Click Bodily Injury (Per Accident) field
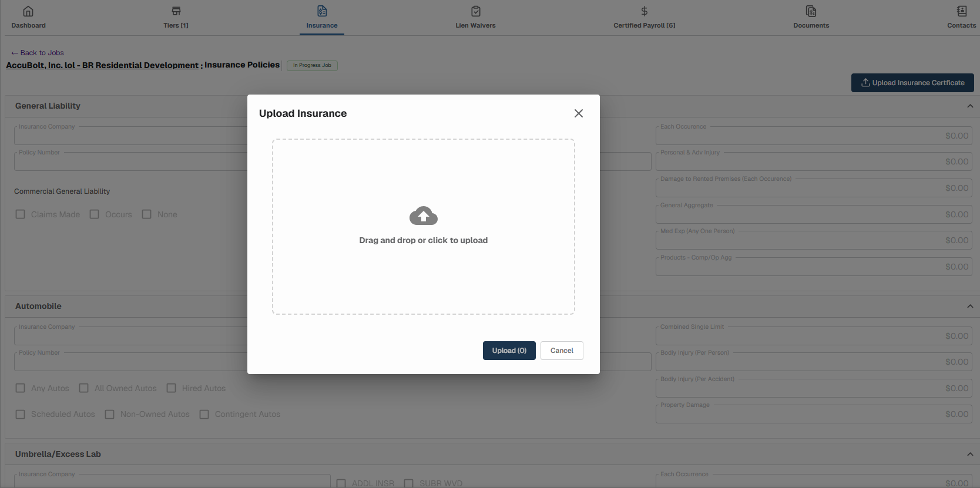 coord(814,388)
